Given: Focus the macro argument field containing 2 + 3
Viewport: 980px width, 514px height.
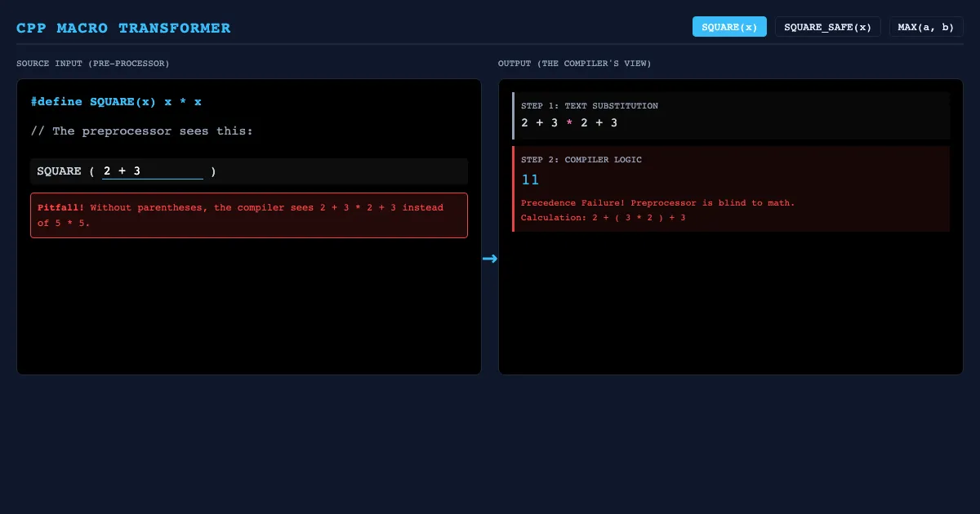Looking at the screenshot, I should 152,171.
